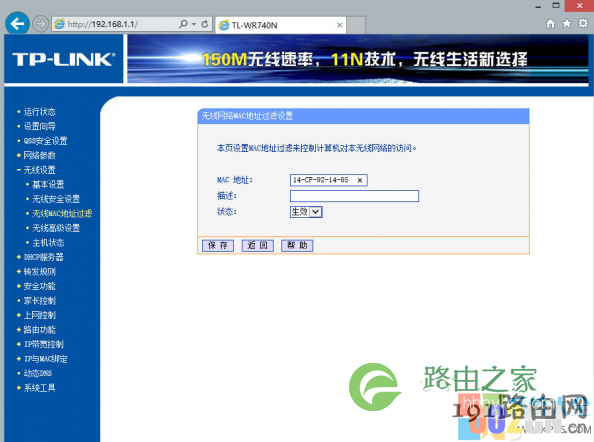Click the browser back arrow button
594x442 pixels.
pos(17,24)
